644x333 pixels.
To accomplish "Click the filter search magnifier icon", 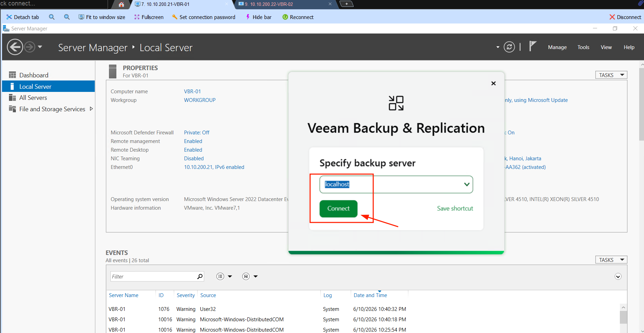I will coord(200,276).
